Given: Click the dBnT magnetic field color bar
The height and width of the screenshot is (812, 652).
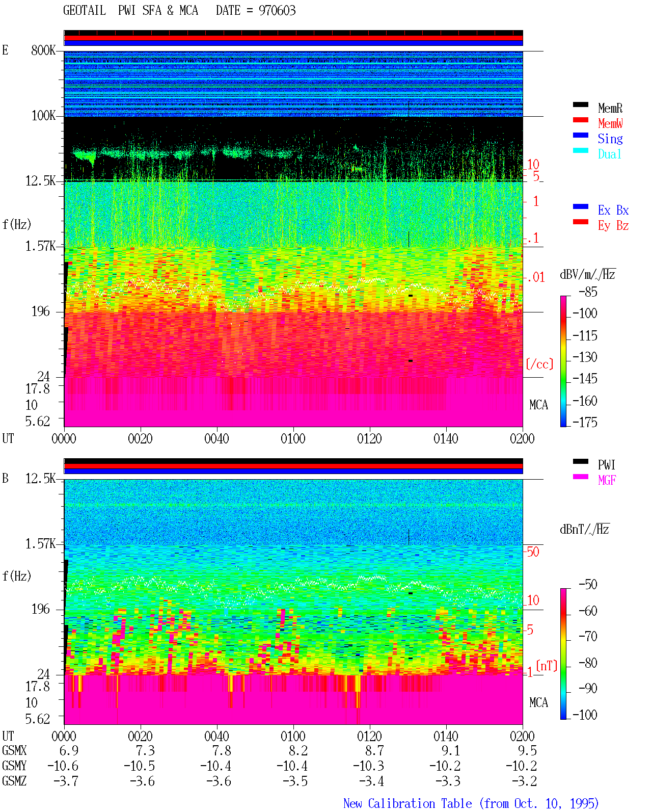Looking at the screenshot, I should [x=563, y=653].
